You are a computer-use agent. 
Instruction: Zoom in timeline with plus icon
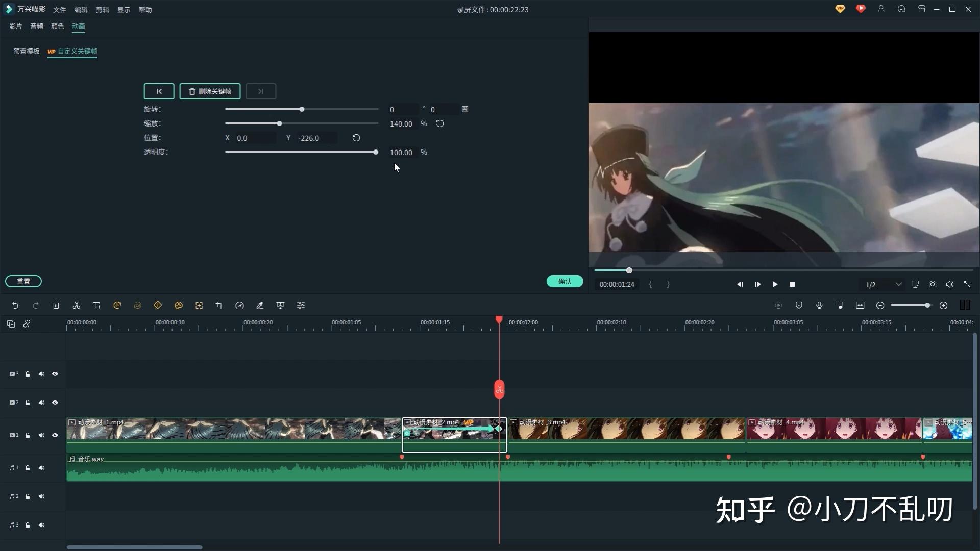click(944, 305)
